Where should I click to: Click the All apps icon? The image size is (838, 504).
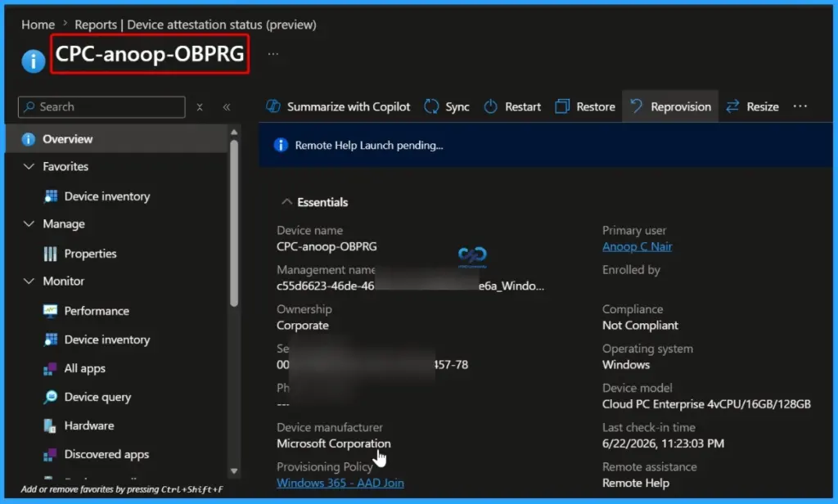click(50, 368)
